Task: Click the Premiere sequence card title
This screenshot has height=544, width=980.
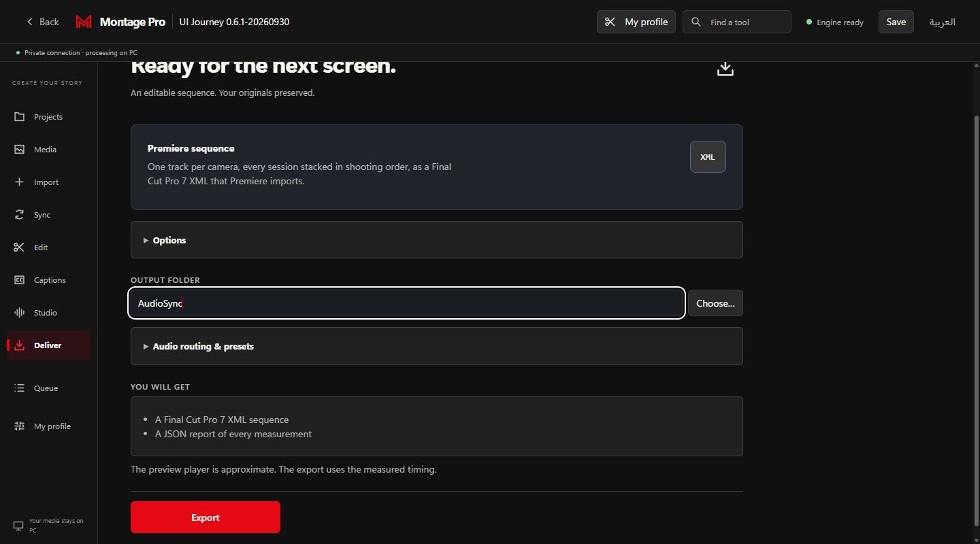Action: 191,148
